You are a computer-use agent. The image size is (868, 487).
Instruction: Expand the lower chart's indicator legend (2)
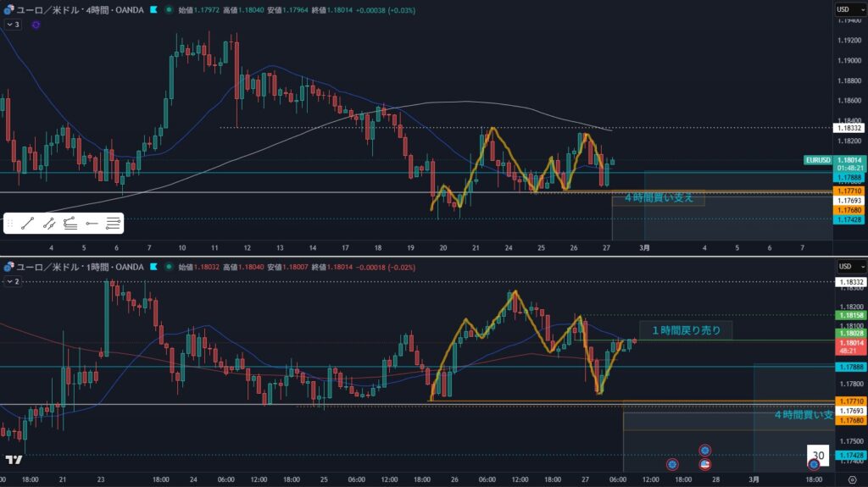[12, 280]
